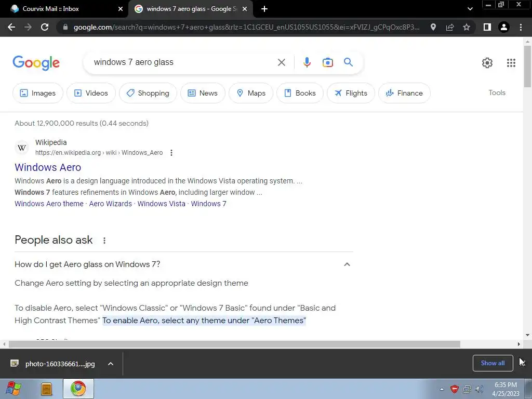Click the horizontal scrollbar thumb
This screenshot has width=532, height=399.
pyautogui.click(x=234, y=344)
